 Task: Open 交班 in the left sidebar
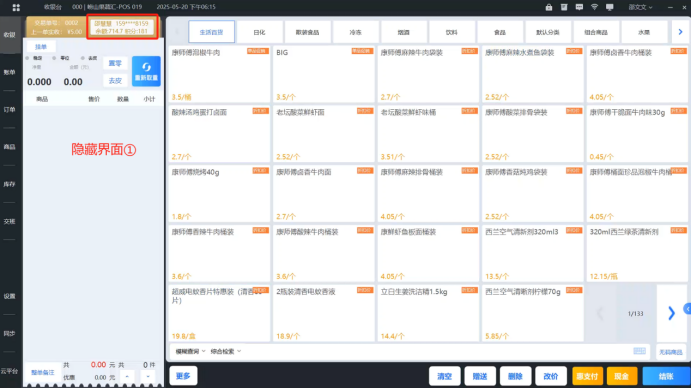[10, 222]
